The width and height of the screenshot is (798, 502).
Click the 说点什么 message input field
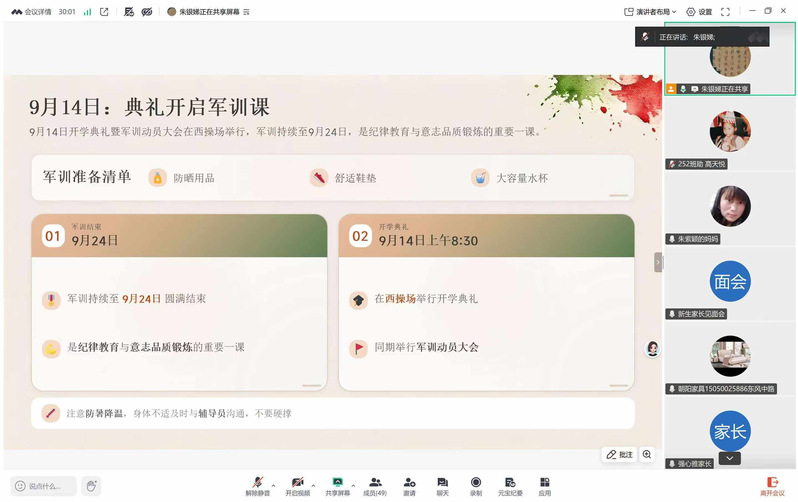tap(44, 486)
